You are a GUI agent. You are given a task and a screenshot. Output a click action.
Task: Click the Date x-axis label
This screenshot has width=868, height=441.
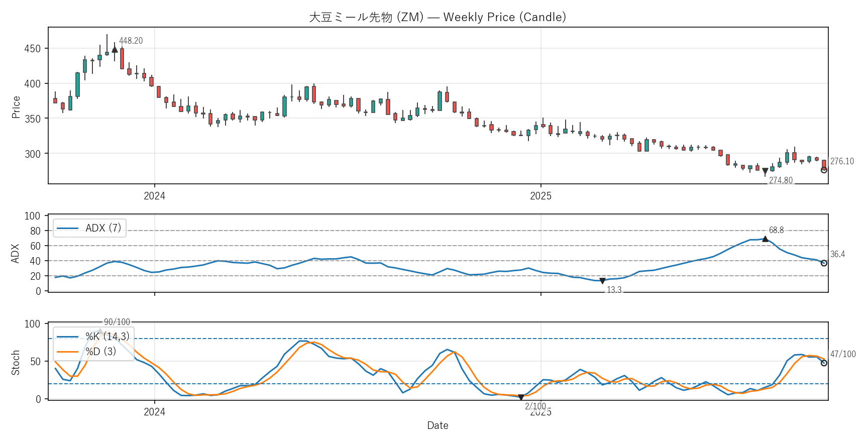tap(437, 425)
